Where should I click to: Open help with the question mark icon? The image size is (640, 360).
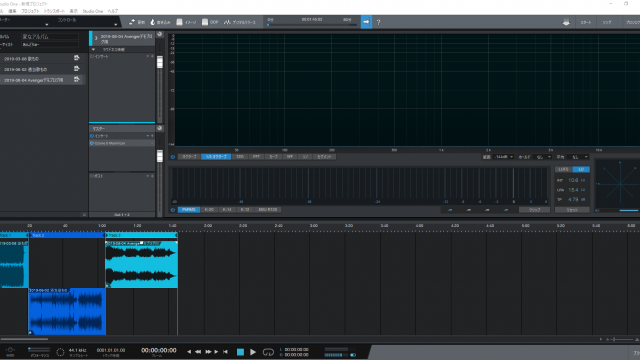[x=378, y=22]
